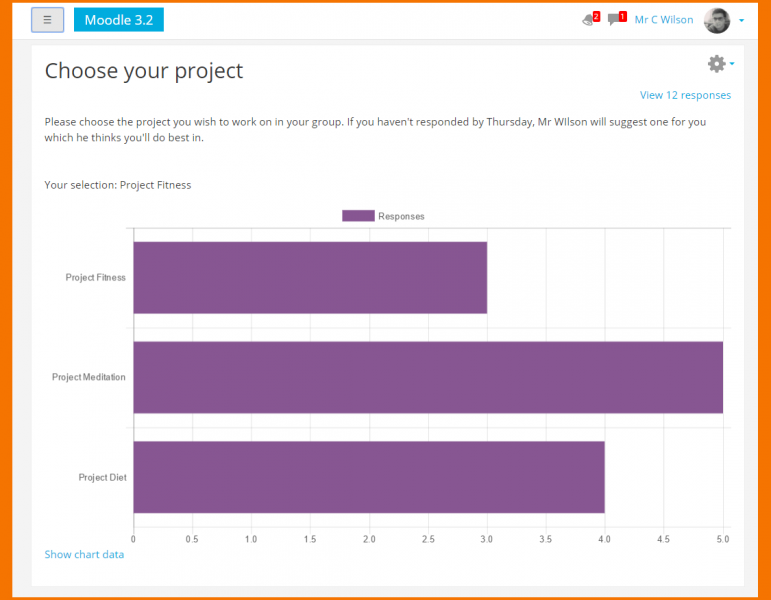Select the Project Fitness bar in chart
Viewport: 771px width, 600px height.
[310, 278]
